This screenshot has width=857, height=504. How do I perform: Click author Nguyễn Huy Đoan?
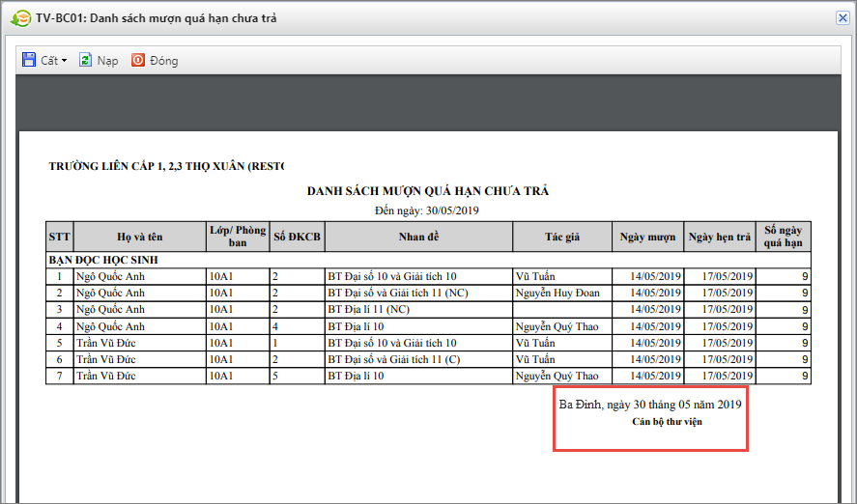(557, 294)
